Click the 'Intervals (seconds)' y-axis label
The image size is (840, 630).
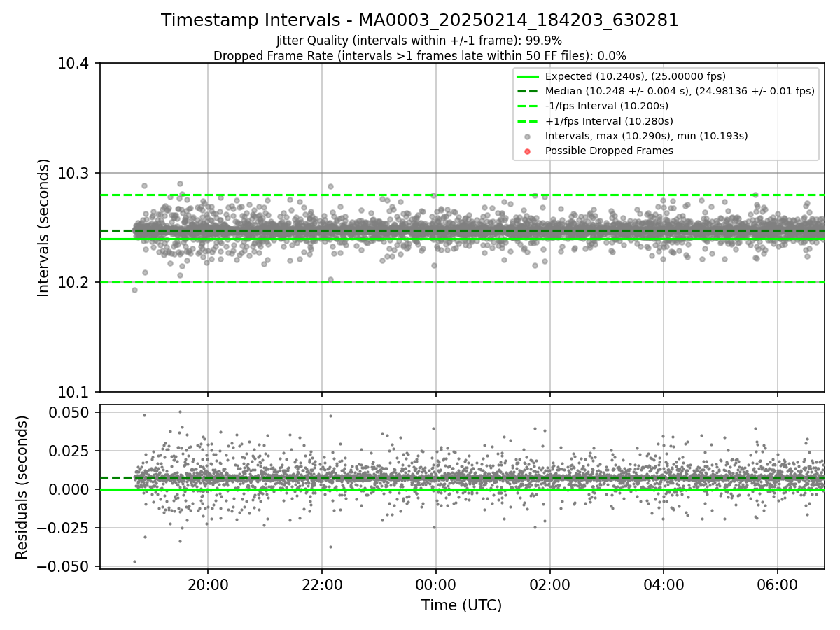point(44,227)
